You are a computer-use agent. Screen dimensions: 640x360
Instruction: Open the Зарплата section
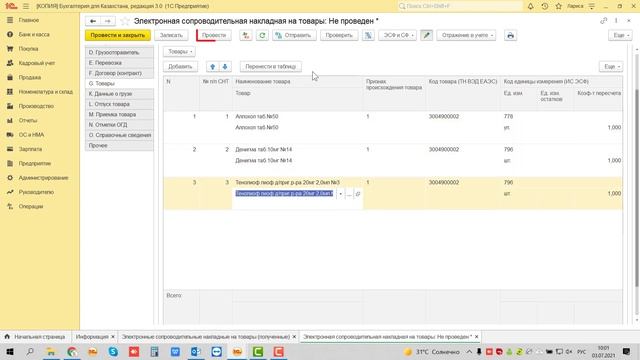30,149
